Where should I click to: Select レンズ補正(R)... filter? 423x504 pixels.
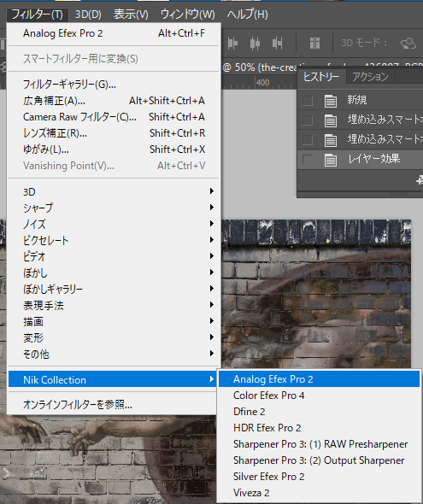pos(114,133)
